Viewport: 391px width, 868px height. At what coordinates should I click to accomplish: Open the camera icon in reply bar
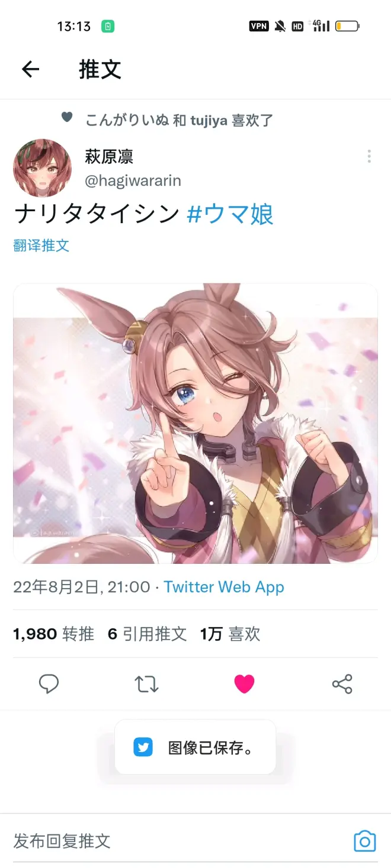(x=365, y=841)
